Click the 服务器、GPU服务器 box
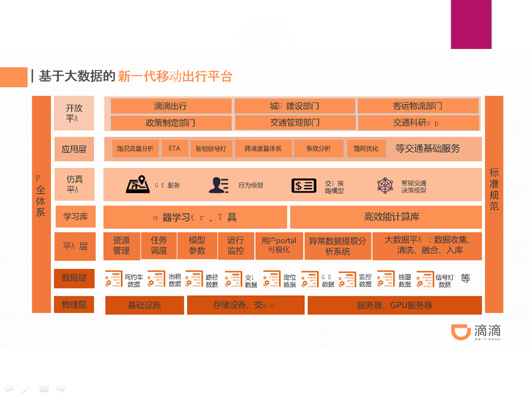This screenshot has width=532, height=399. 394,305
